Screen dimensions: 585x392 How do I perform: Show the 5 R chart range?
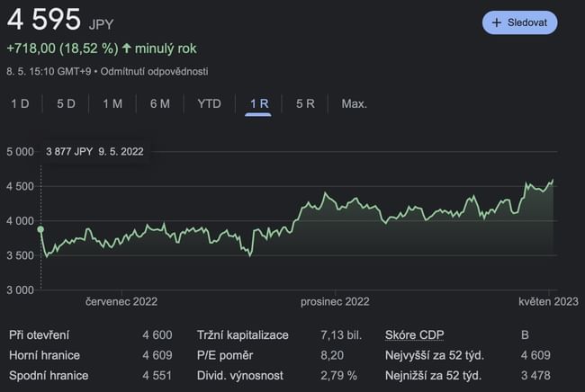305,103
